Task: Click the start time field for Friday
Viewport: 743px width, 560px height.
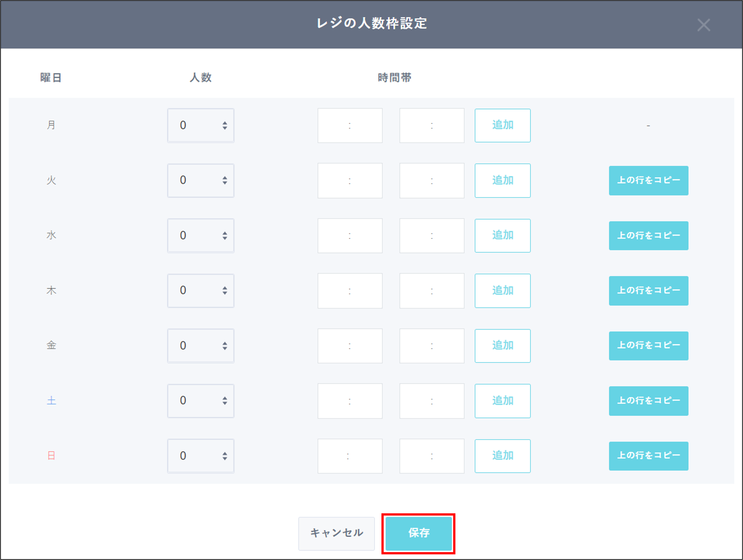Action: [x=350, y=346]
